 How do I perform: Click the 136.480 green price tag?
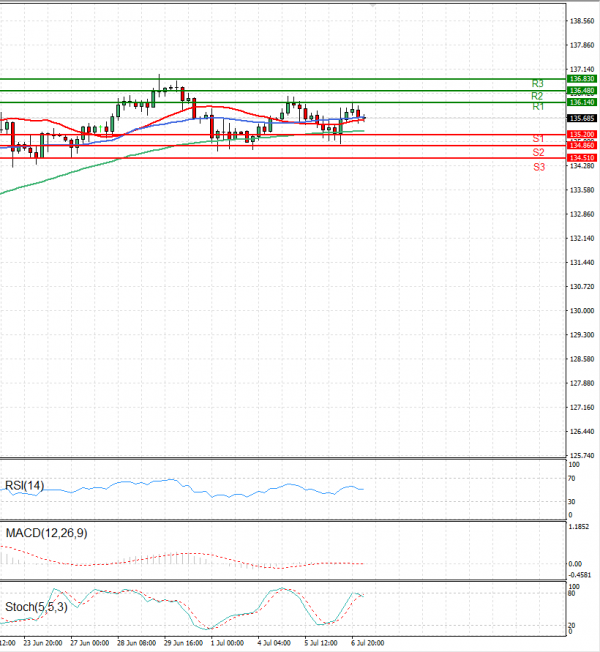coord(582,90)
